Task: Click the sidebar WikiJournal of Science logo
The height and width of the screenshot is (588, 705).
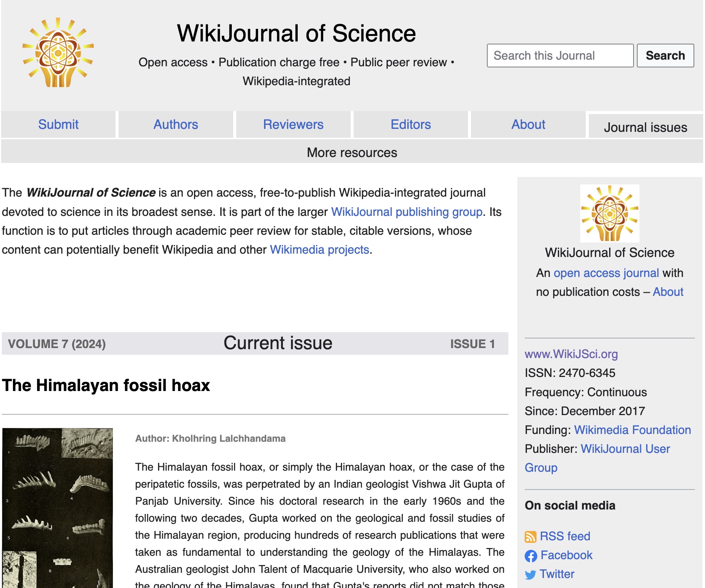Action: coord(609,213)
